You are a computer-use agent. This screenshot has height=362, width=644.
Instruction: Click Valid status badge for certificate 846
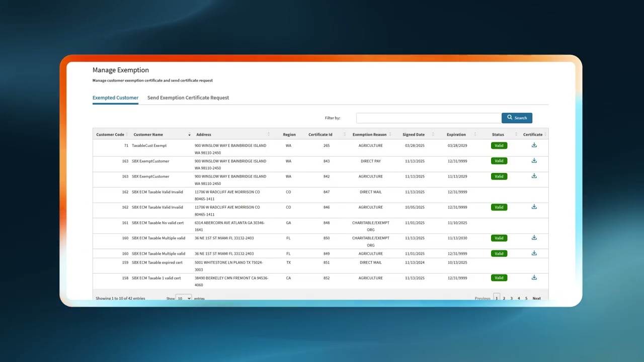[499, 207]
